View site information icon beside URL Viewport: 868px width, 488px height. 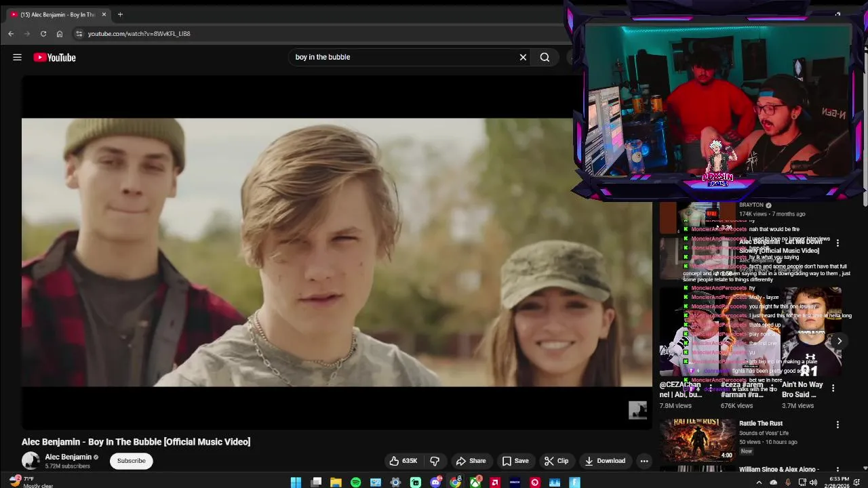(79, 34)
